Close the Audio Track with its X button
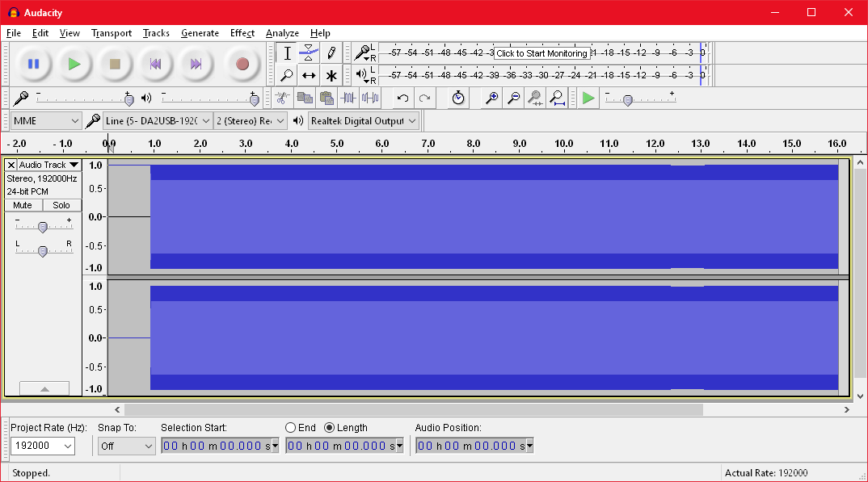 [x=11, y=165]
